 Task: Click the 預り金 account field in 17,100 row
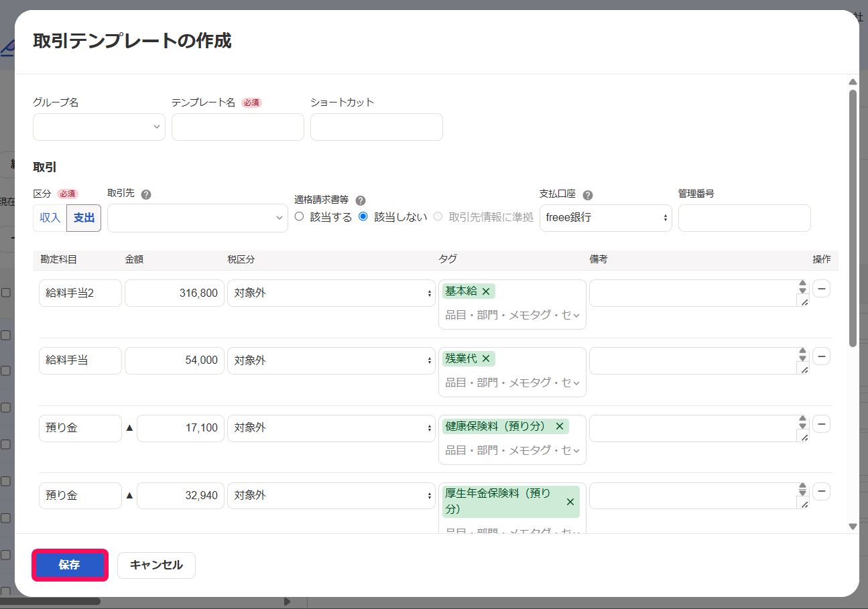point(80,428)
